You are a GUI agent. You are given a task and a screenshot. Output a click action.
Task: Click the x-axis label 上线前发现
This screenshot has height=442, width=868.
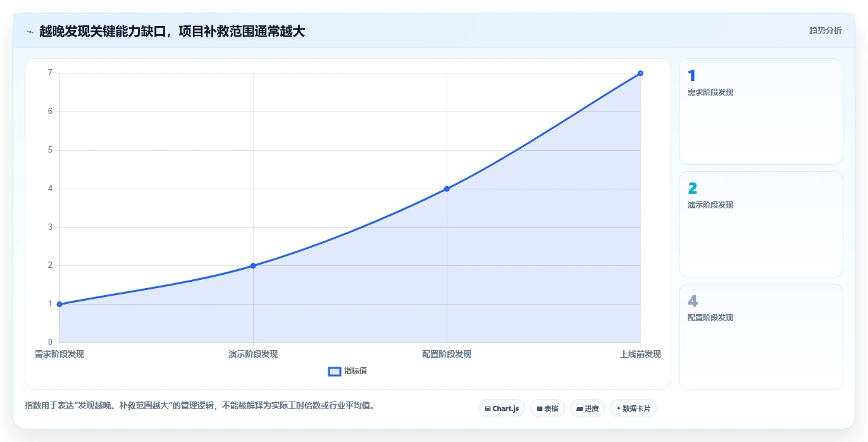point(640,354)
